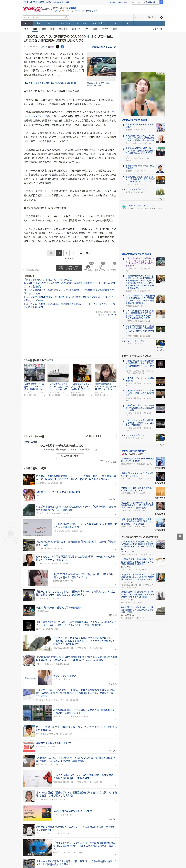Select the ライブ tab in the blue bar
Screen dimensions: 186x868
pyautogui.click(x=49, y=24)
